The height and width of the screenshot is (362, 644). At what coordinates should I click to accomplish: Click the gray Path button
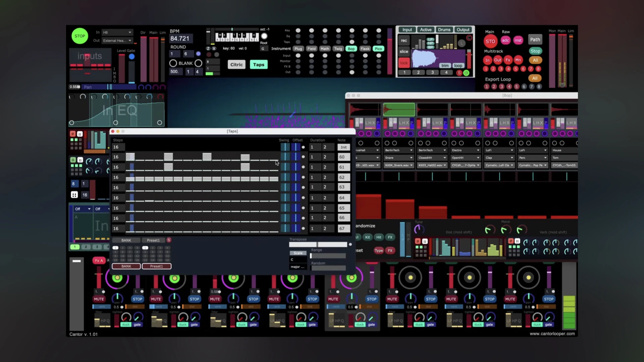click(x=535, y=40)
